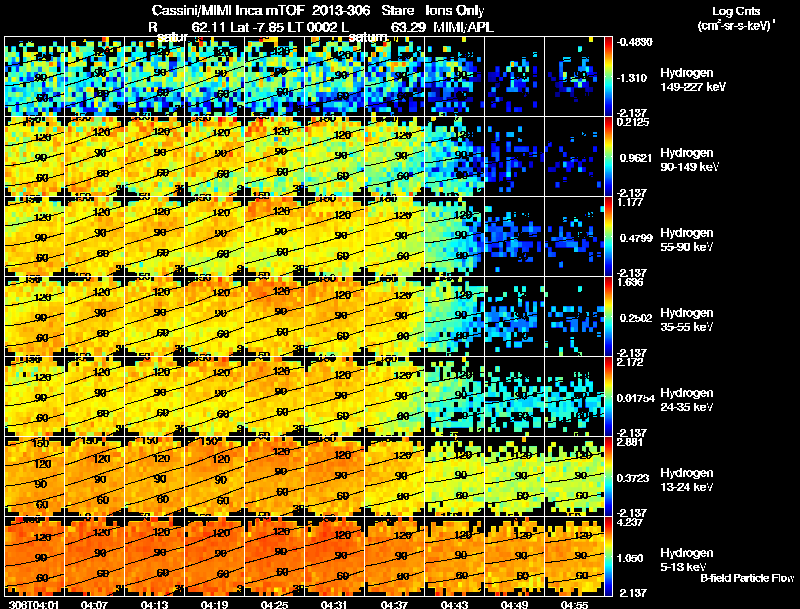Click the Hydrogen 5-13 keV color bar
Screen dimensions: 800x609
[608, 556]
